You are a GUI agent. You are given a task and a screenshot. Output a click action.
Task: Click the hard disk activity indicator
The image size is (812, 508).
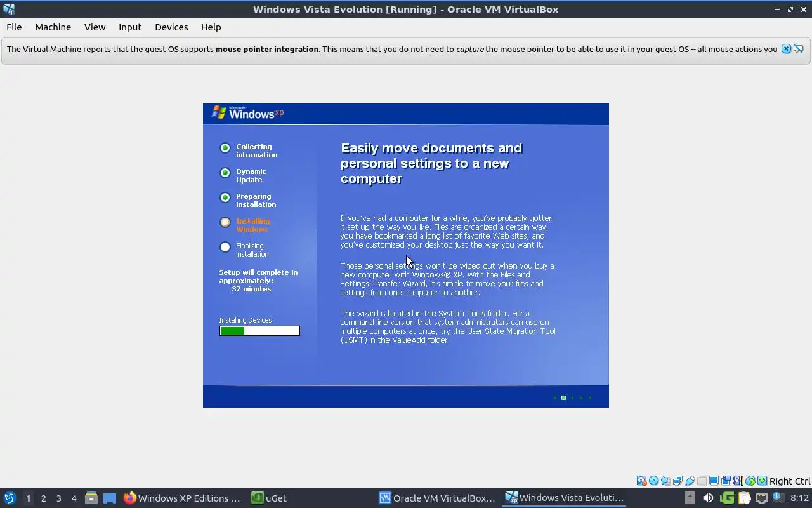[x=642, y=481]
